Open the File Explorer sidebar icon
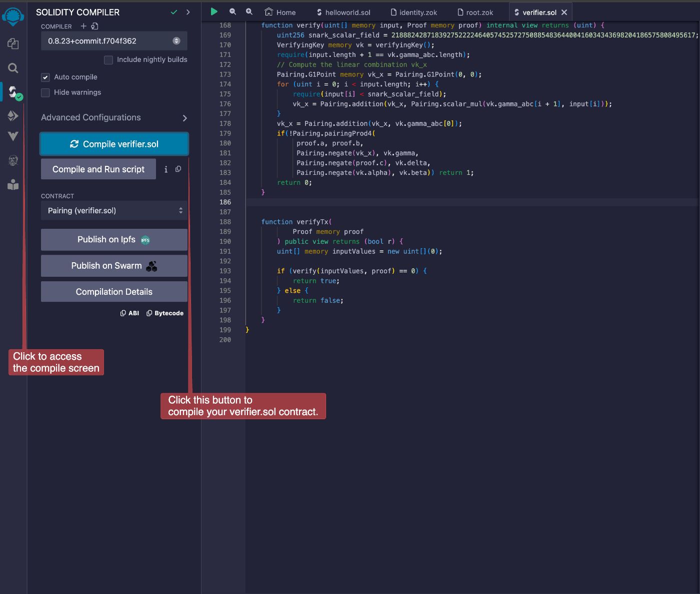Viewport: 700px width, 594px height. [x=13, y=44]
